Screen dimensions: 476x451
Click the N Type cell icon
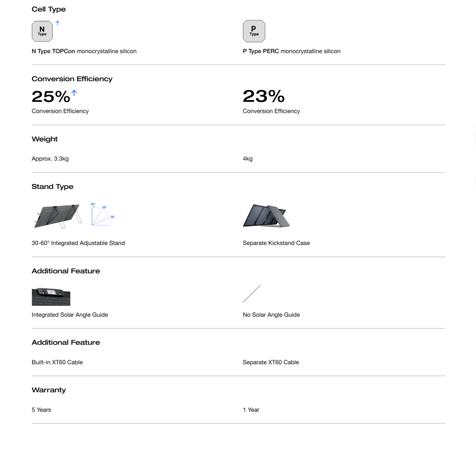42,31
